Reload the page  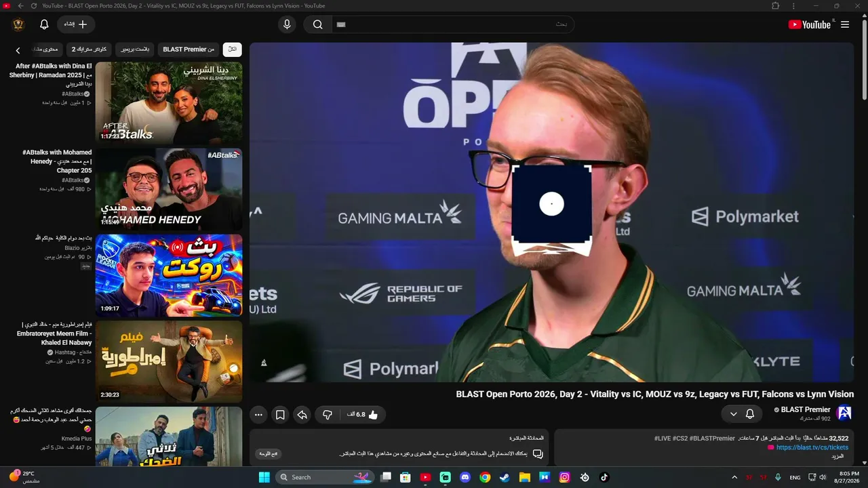coord(34,5)
